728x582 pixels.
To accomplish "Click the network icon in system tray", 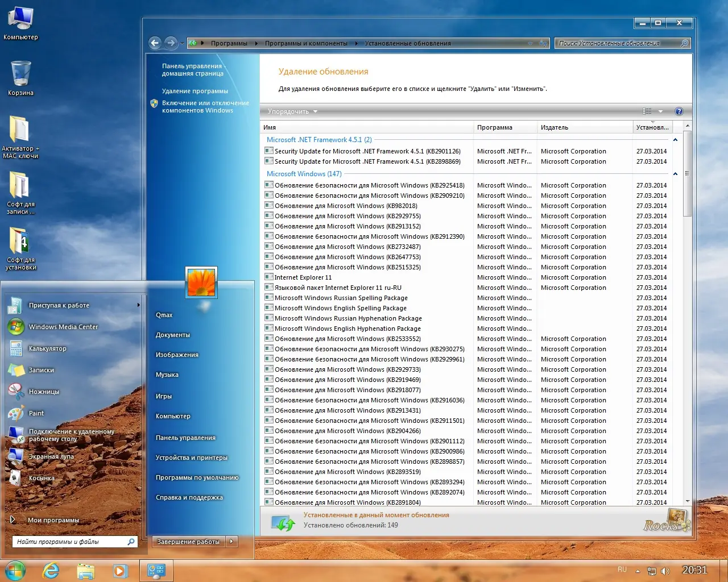I will point(652,571).
